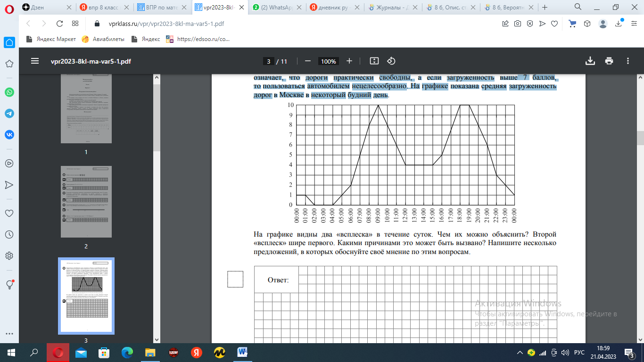The image size is (644, 362).
Task: Switch to the дневник ру tab
Action: 336,8
